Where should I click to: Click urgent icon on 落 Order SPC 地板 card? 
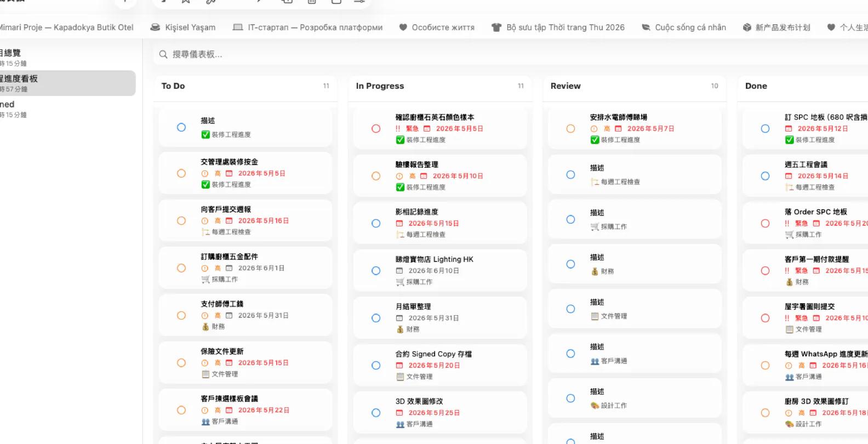[x=787, y=224]
